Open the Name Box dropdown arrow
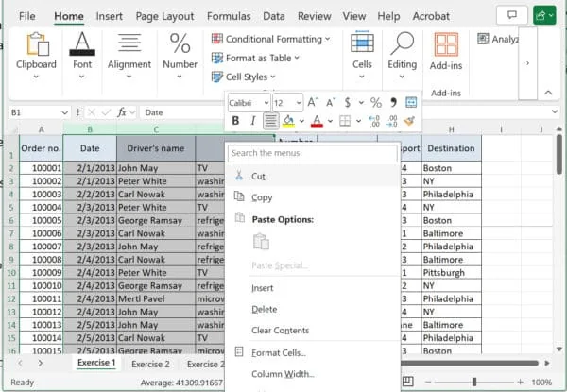 (x=64, y=112)
